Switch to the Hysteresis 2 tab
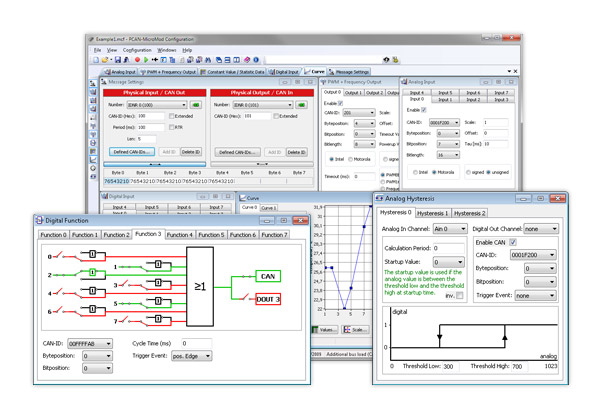 470,213
